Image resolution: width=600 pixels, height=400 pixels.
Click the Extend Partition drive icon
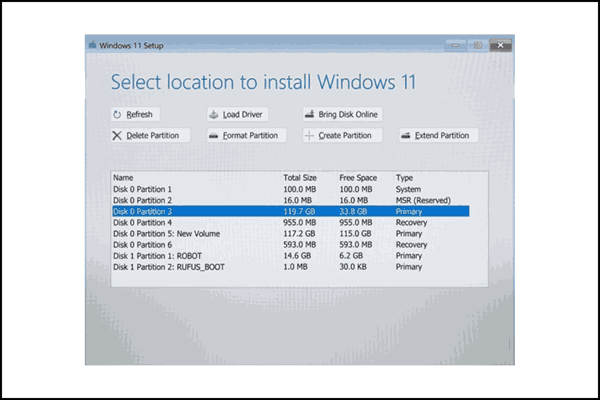click(x=406, y=135)
